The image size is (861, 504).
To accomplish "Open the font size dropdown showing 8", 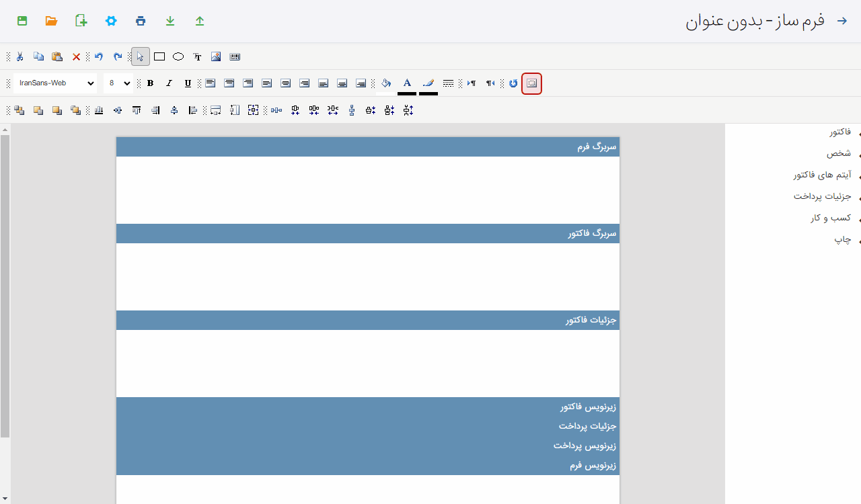I will pos(118,83).
